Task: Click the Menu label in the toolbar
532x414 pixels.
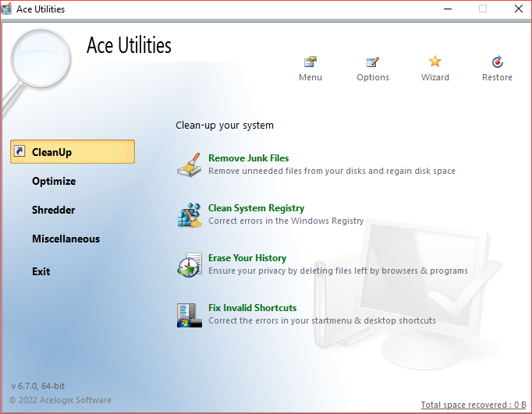Action: [310, 77]
